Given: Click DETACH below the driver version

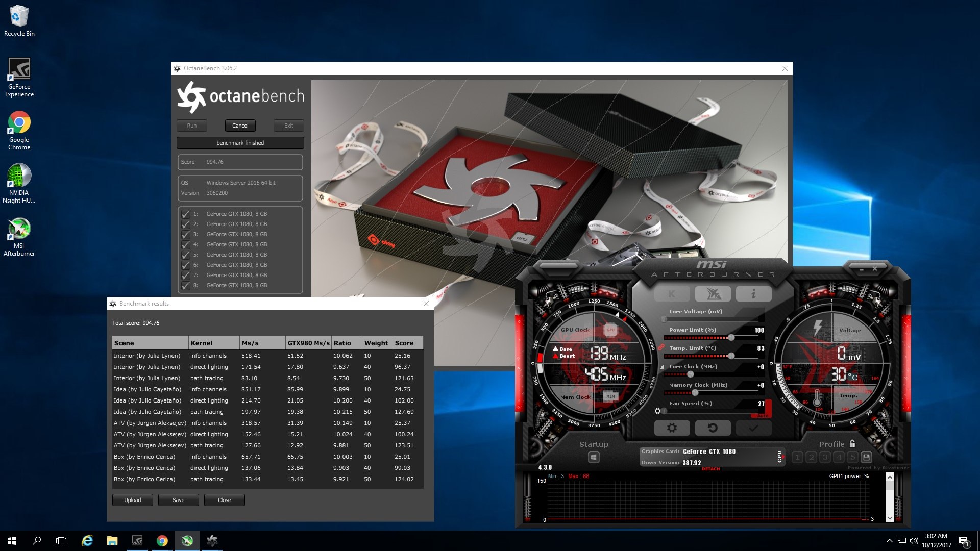Looking at the screenshot, I should click(x=711, y=469).
